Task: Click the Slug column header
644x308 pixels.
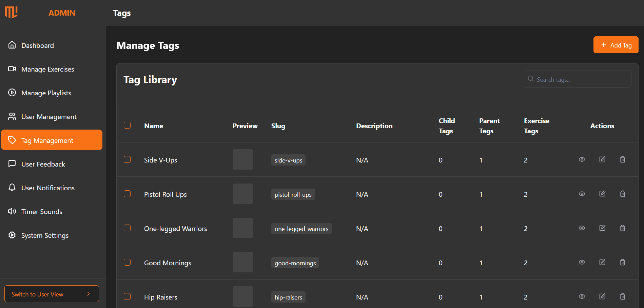Action: 278,126
